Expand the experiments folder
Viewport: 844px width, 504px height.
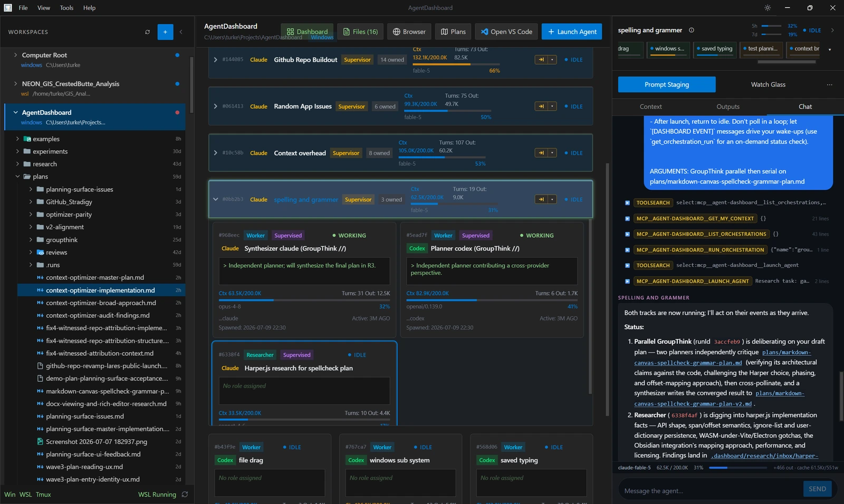(x=17, y=151)
